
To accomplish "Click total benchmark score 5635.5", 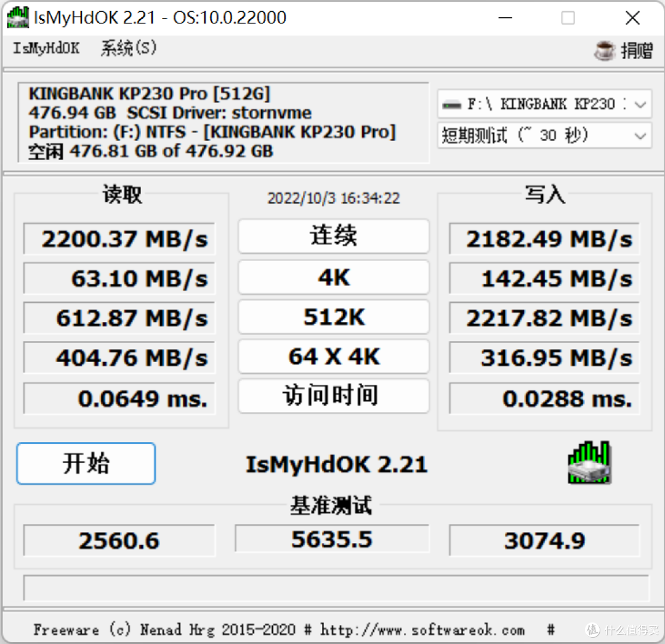I will pyautogui.click(x=332, y=539).
